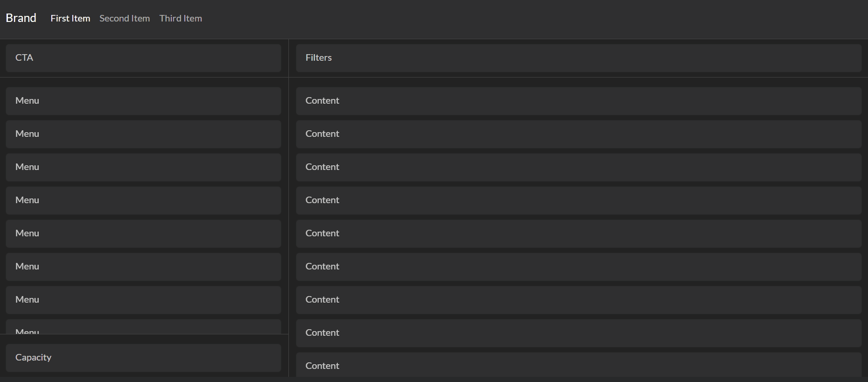Open the Second Item nav link
Image resolution: width=868 pixels, height=382 pixels.
coord(125,18)
